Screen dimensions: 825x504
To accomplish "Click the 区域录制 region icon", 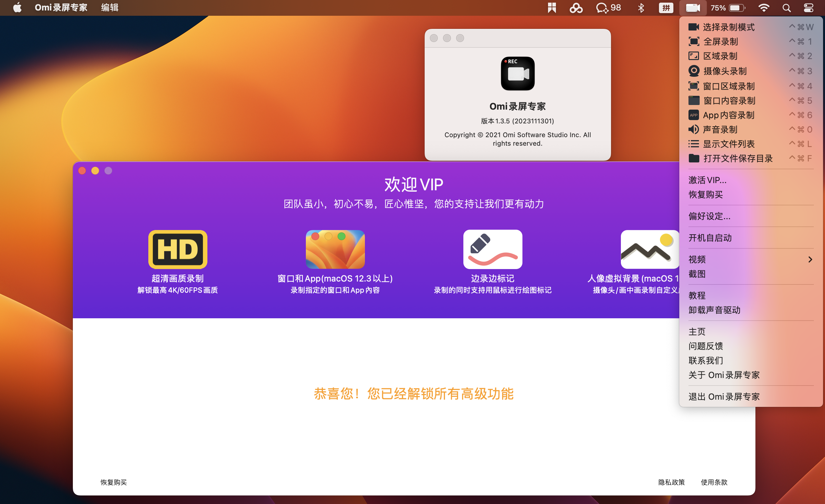I will pyautogui.click(x=693, y=56).
